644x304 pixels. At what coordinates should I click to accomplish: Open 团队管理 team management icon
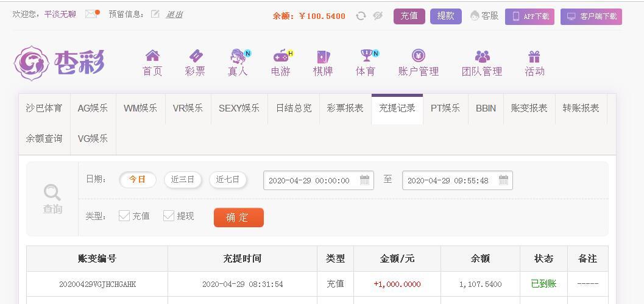(482, 56)
